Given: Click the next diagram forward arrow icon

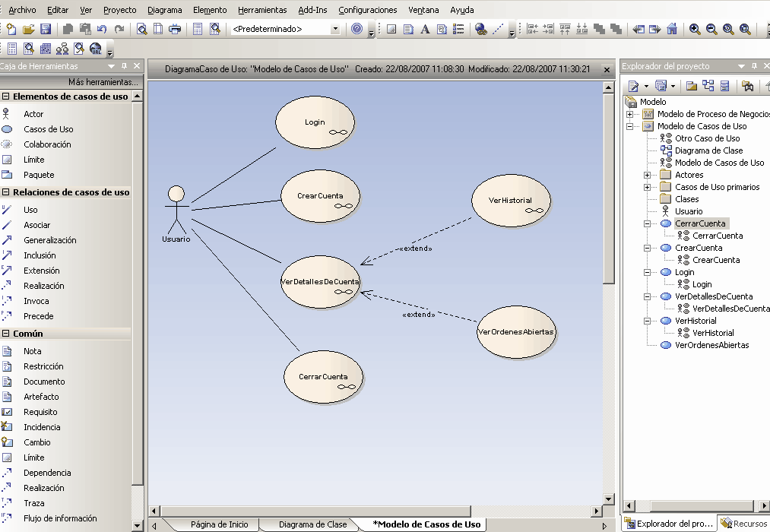Looking at the screenshot, I should [x=655, y=30].
